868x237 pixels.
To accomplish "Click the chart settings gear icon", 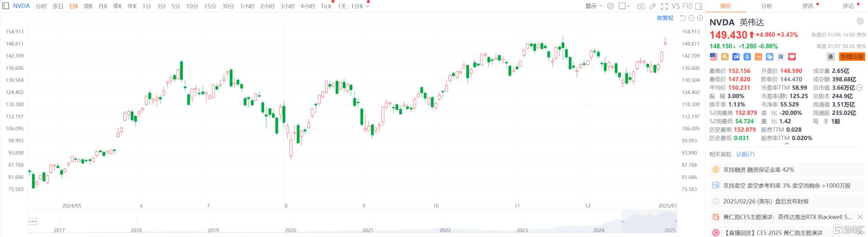I will pyautogui.click(x=610, y=6).
